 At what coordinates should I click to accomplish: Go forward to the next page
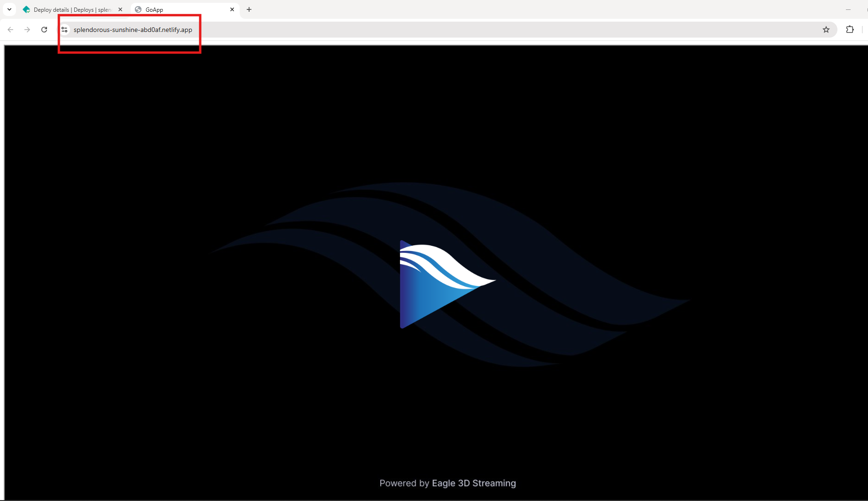pos(27,30)
